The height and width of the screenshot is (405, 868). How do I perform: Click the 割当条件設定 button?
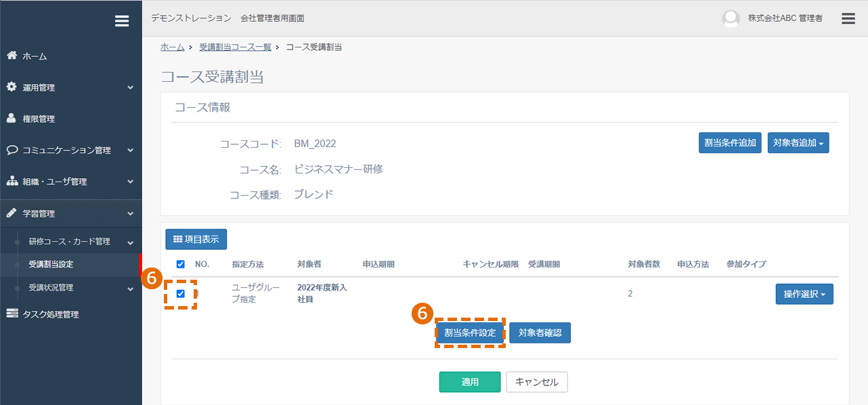click(x=470, y=333)
